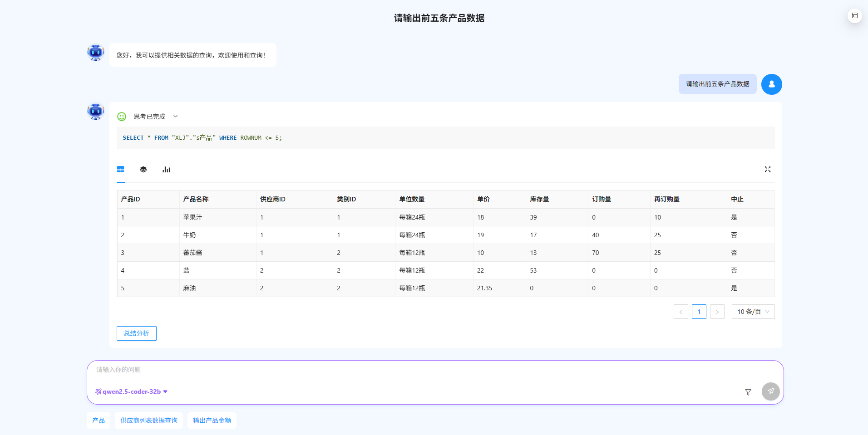Select the 输出产品金额 suggestion
868x435 pixels.
click(x=212, y=420)
